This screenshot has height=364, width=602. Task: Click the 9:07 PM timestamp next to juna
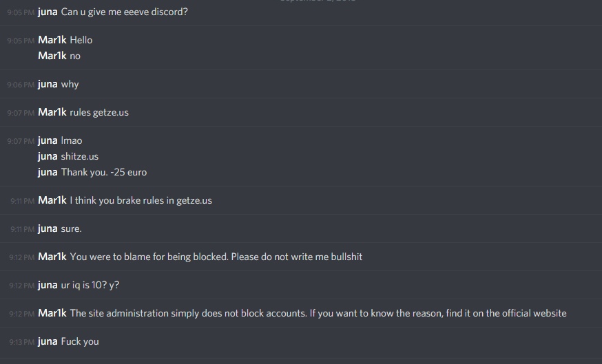(21, 141)
